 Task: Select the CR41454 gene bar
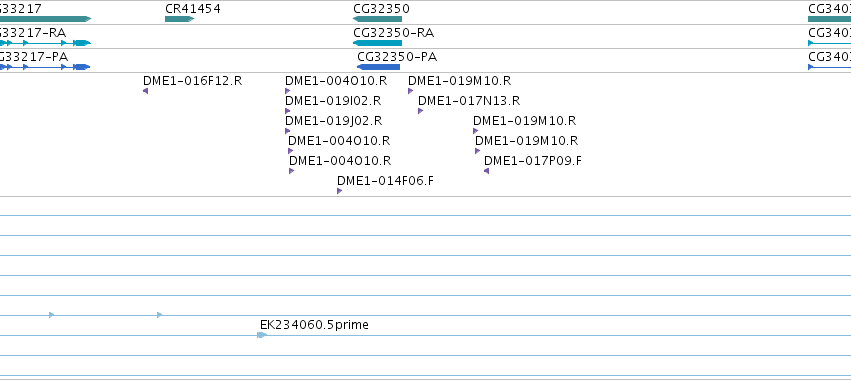179,19
